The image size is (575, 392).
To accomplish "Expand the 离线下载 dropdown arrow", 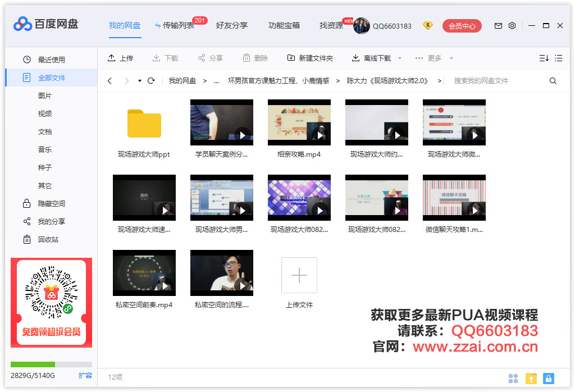I will (400, 58).
